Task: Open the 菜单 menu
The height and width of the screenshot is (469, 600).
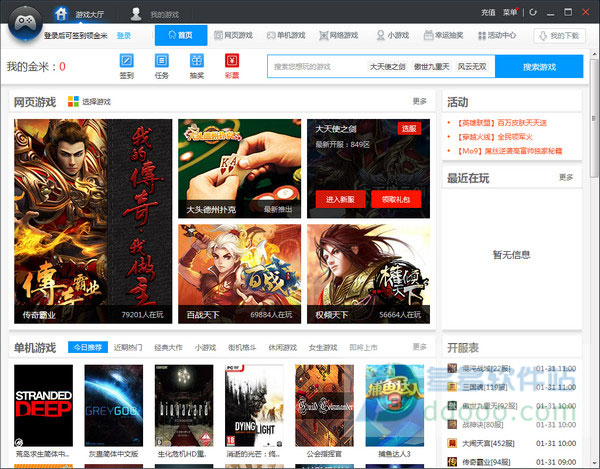Action: 510,12
